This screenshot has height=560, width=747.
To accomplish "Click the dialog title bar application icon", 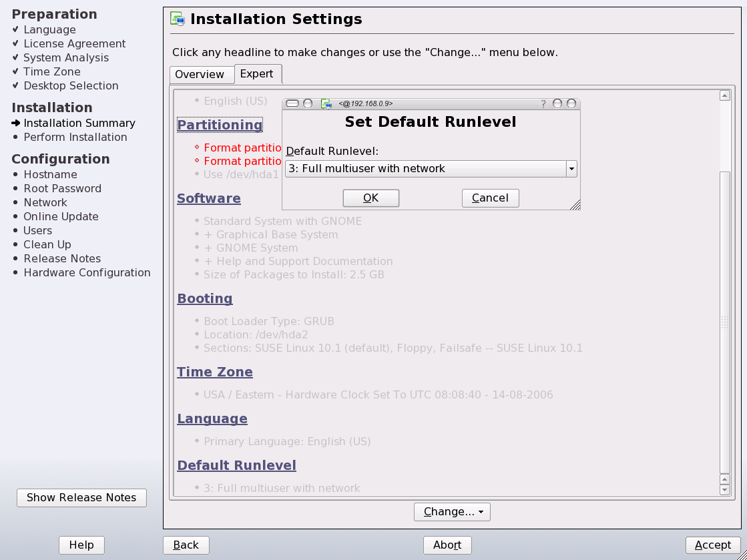I will [326, 103].
